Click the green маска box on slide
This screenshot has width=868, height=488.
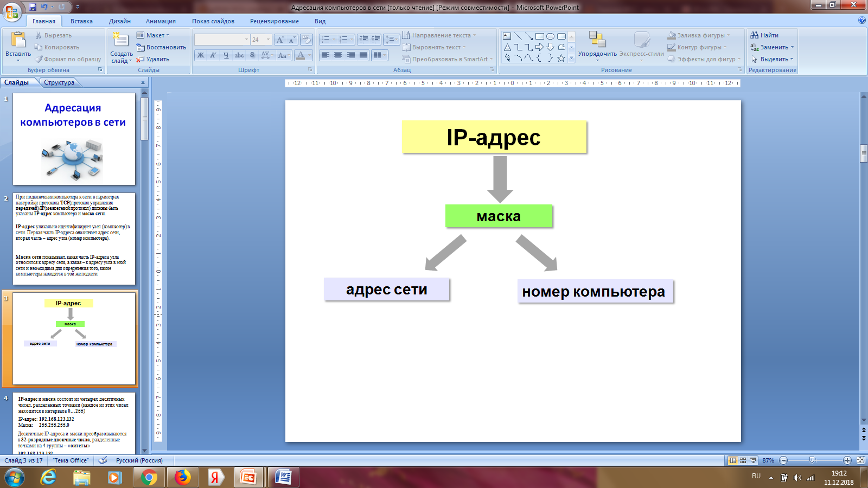tap(499, 216)
